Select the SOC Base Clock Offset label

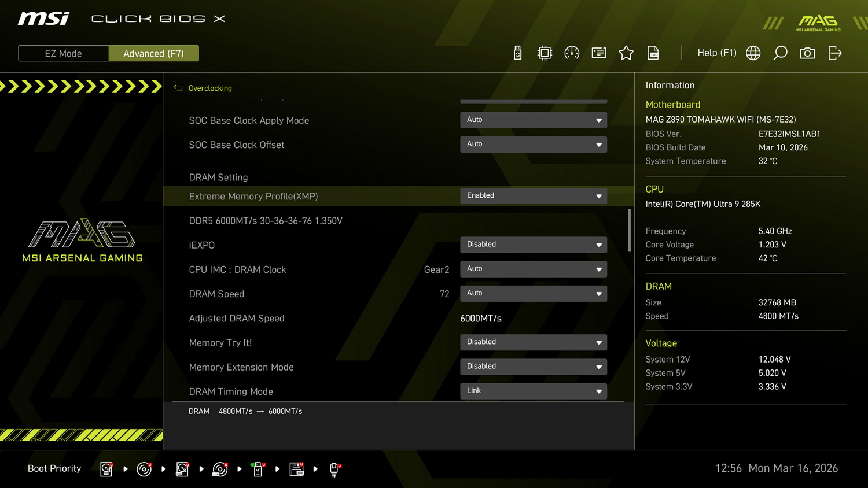coord(237,145)
